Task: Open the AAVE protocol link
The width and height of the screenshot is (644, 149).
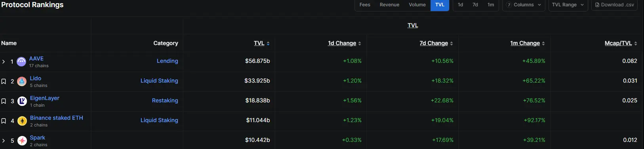Action: (x=36, y=58)
